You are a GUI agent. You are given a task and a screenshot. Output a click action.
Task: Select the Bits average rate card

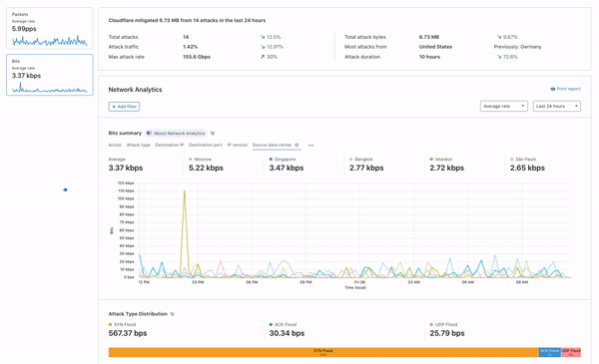point(50,75)
